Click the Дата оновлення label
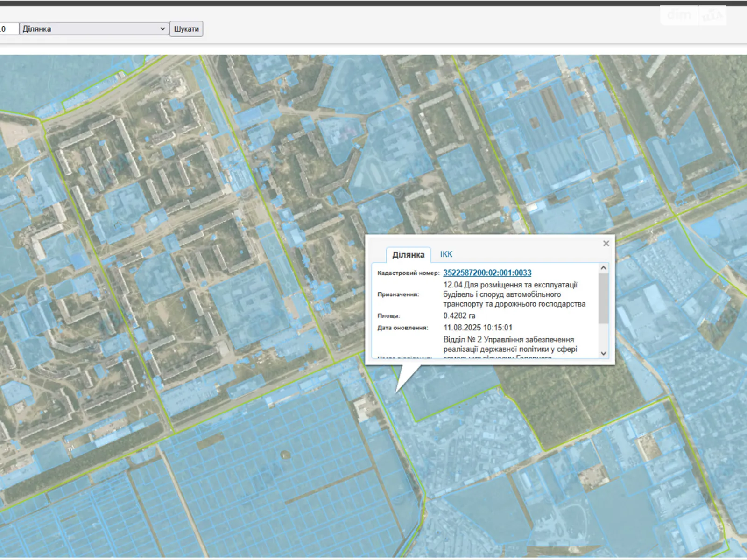Viewport: 747px width, 560px height. (402, 328)
